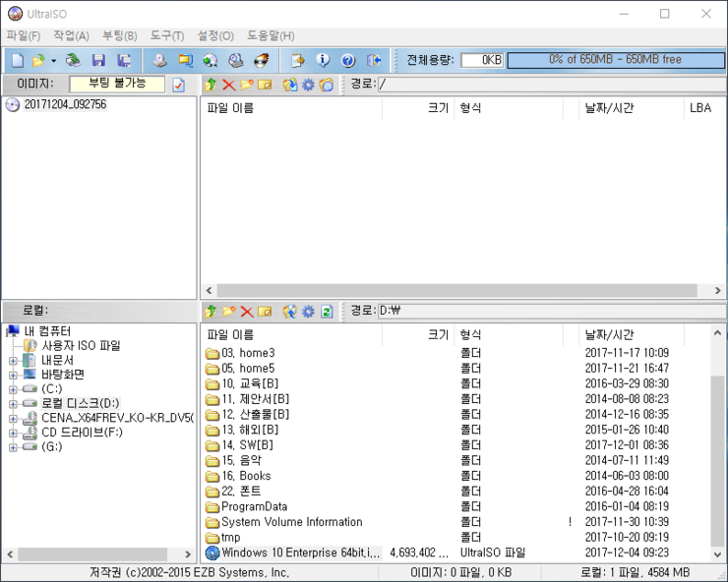Click the gear icon in the image pane toolbar

point(308,85)
